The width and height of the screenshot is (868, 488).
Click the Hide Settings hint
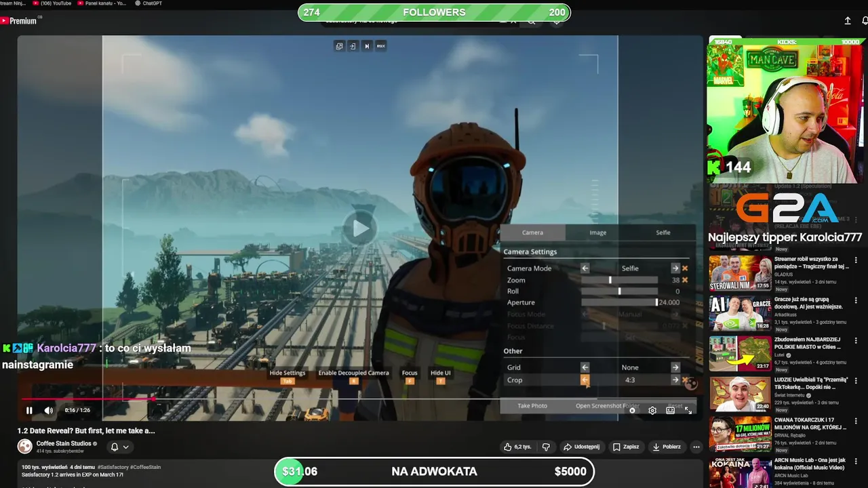288,376
